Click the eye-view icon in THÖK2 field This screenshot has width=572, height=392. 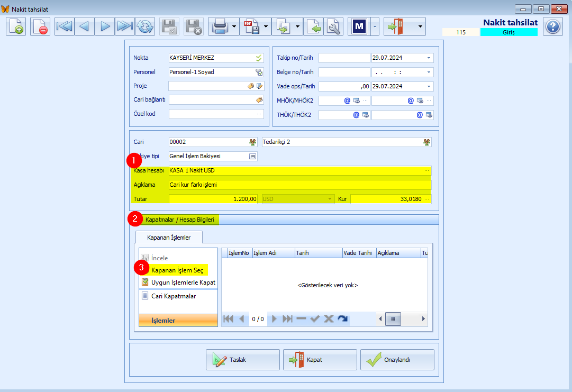(x=429, y=115)
